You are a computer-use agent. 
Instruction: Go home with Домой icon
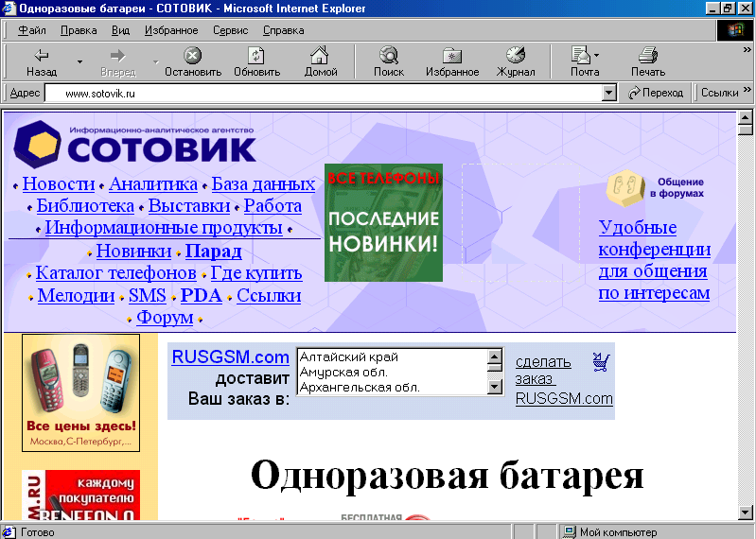pyautogui.click(x=320, y=55)
